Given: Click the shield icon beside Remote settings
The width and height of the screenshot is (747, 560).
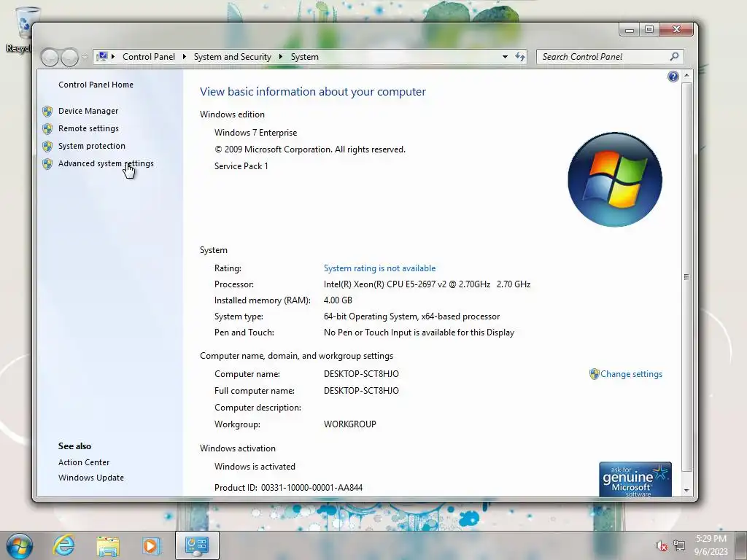Looking at the screenshot, I should coord(47,129).
